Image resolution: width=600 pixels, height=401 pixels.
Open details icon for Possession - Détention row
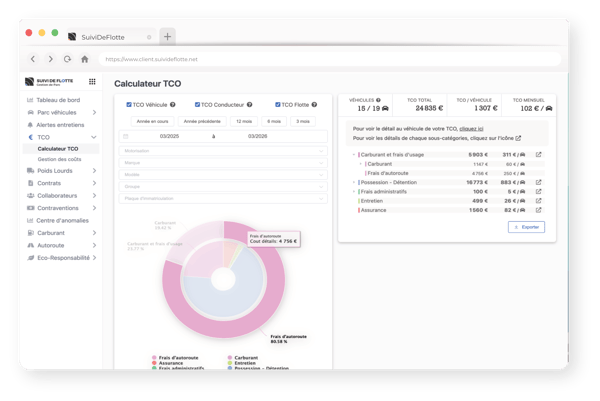[538, 183]
